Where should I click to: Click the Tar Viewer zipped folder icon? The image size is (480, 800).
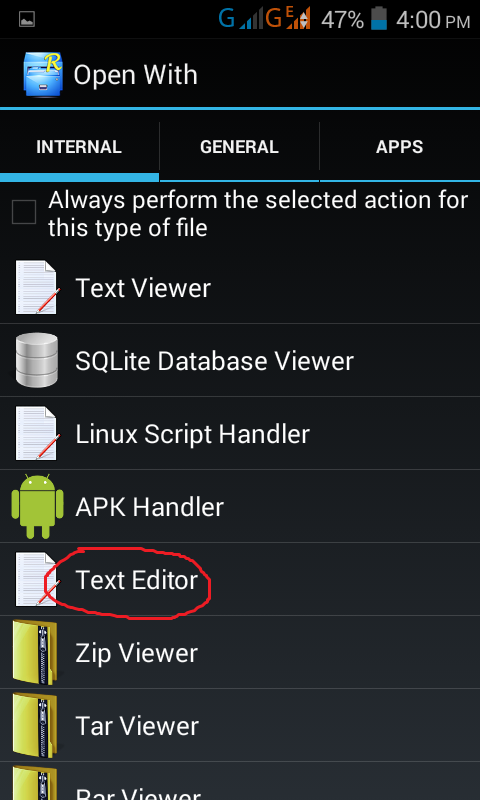35,725
